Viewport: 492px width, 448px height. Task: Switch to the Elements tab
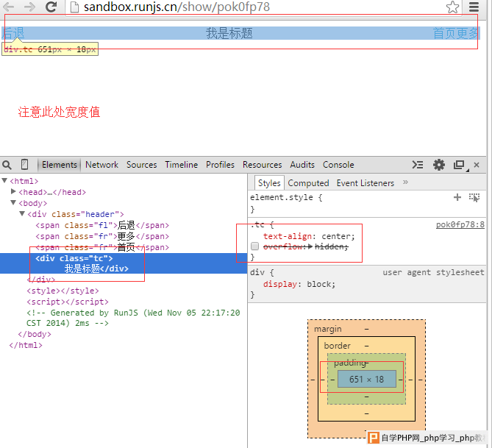60,165
